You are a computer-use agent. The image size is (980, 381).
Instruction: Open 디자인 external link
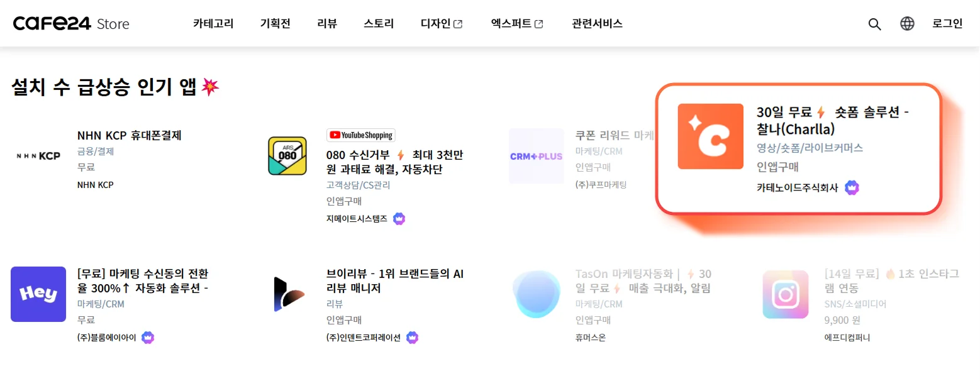pyautogui.click(x=442, y=24)
